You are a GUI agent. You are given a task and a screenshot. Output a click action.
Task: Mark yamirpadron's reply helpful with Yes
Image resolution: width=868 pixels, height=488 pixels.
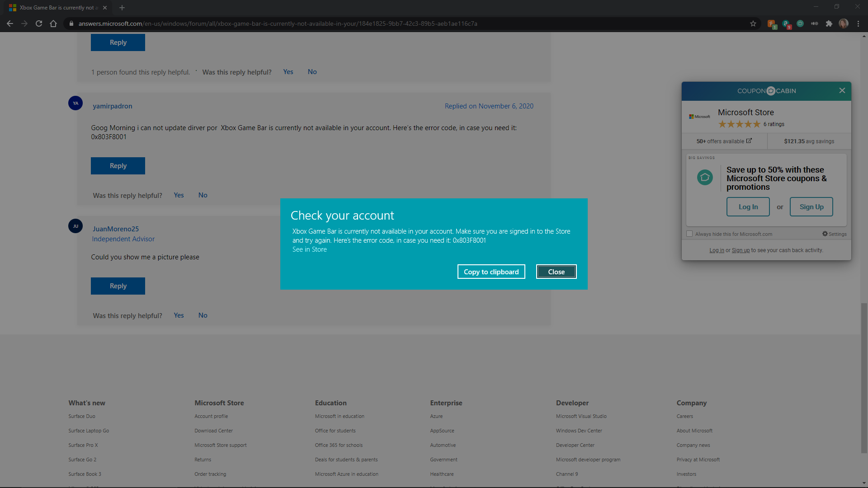179,195
